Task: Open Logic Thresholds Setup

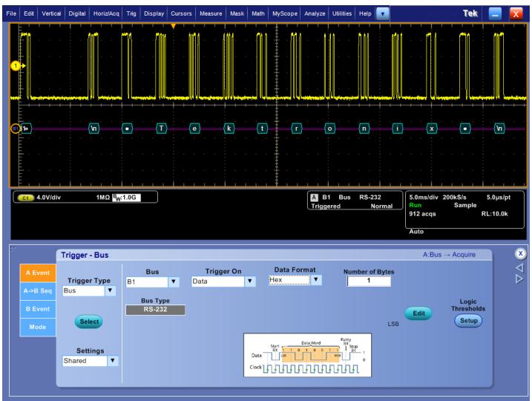Action: pyautogui.click(x=468, y=321)
